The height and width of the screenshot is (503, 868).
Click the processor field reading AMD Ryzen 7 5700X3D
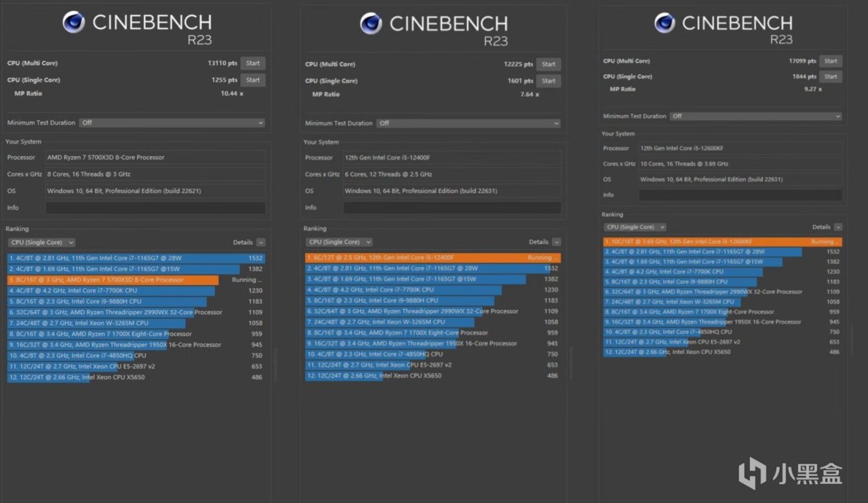coord(155,157)
